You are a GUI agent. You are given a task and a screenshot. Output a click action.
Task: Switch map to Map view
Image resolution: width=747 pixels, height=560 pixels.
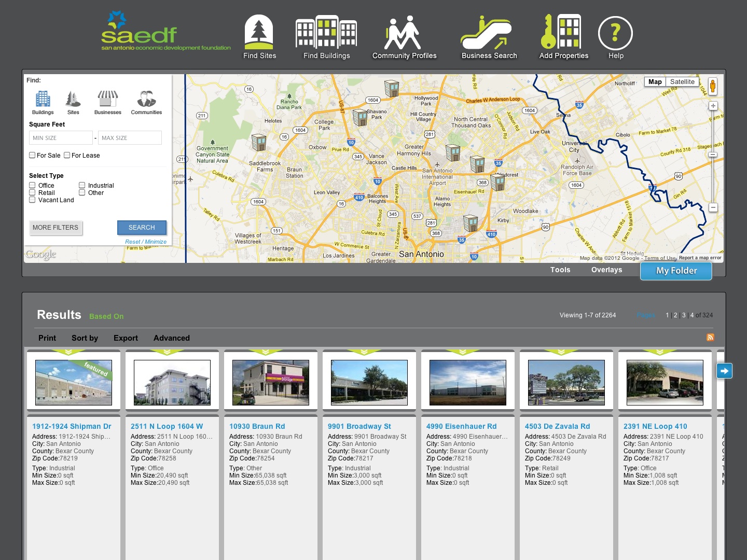pos(655,82)
